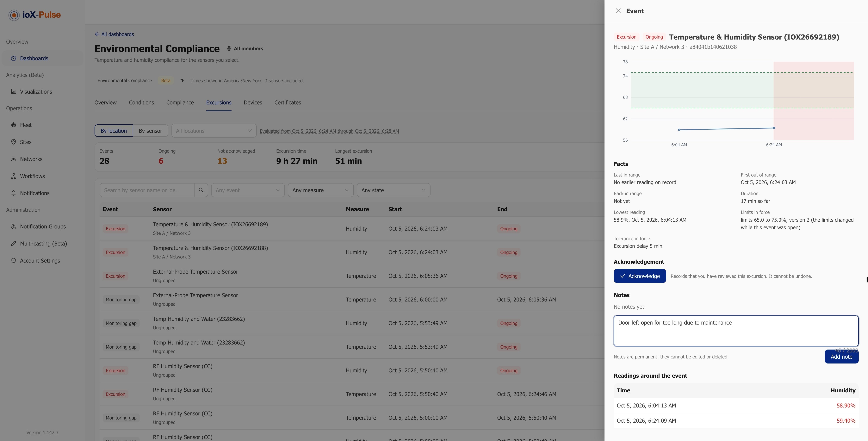The height and width of the screenshot is (441, 868).
Task: Click the Multi-casting icon
Action: point(14,243)
